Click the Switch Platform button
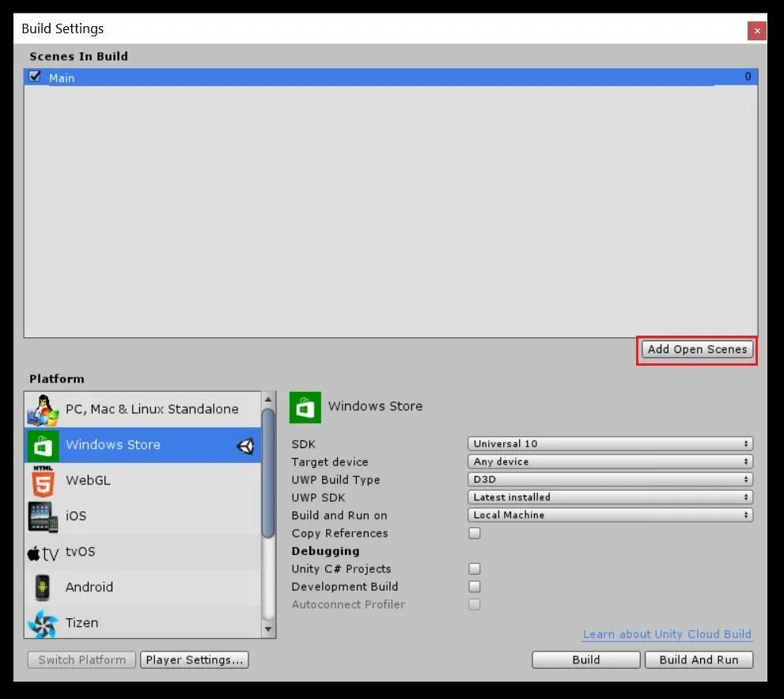The width and height of the screenshot is (784, 699). 81,660
